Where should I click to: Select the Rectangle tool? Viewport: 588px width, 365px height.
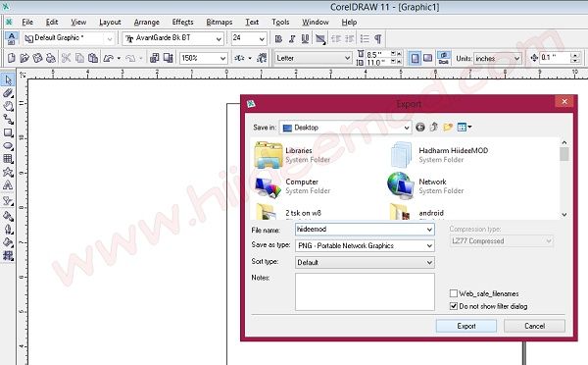[8, 132]
